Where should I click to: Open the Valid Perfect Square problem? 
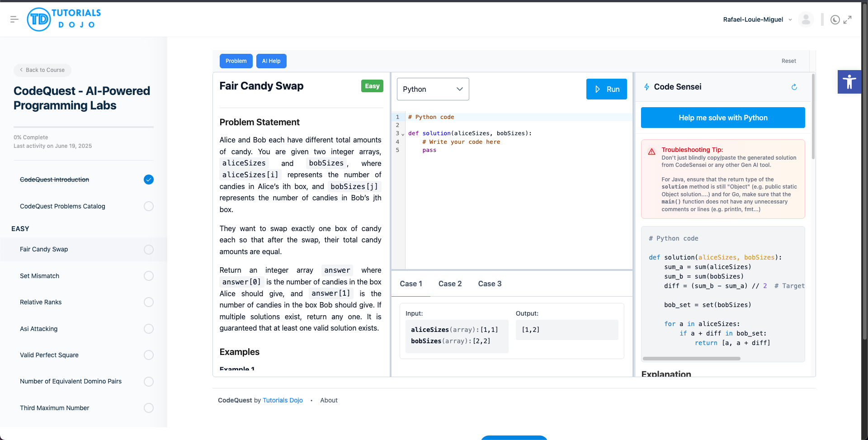[x=49, y=355]
